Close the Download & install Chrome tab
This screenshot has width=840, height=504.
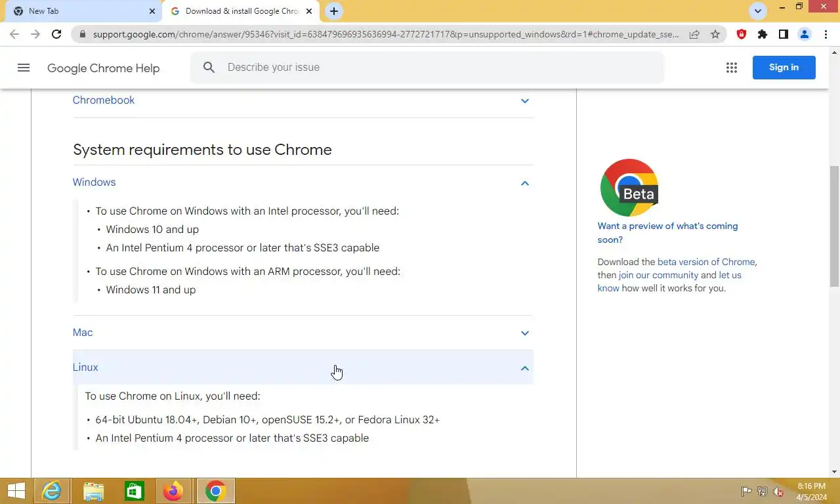(x=309, y=11)
